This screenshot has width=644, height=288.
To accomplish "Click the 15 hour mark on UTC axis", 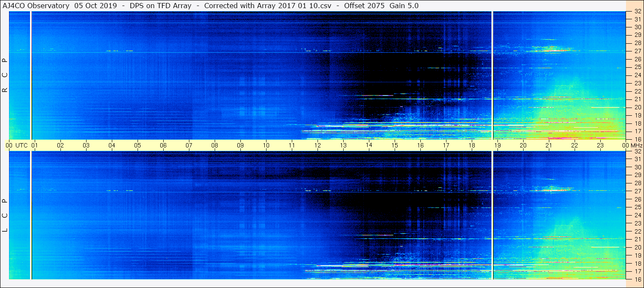I will coord(395,145).
